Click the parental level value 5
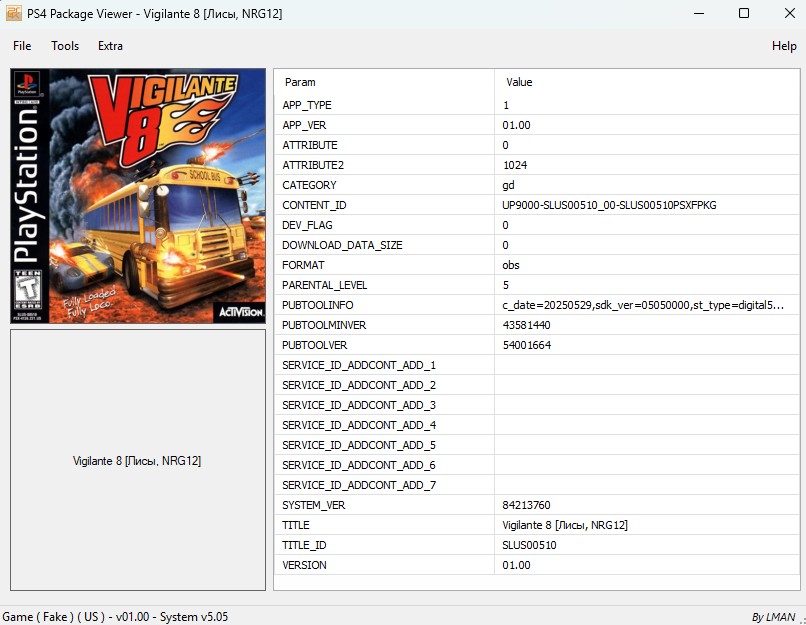Viewport: 806px width, 625px height. click(x=506, y=285)
